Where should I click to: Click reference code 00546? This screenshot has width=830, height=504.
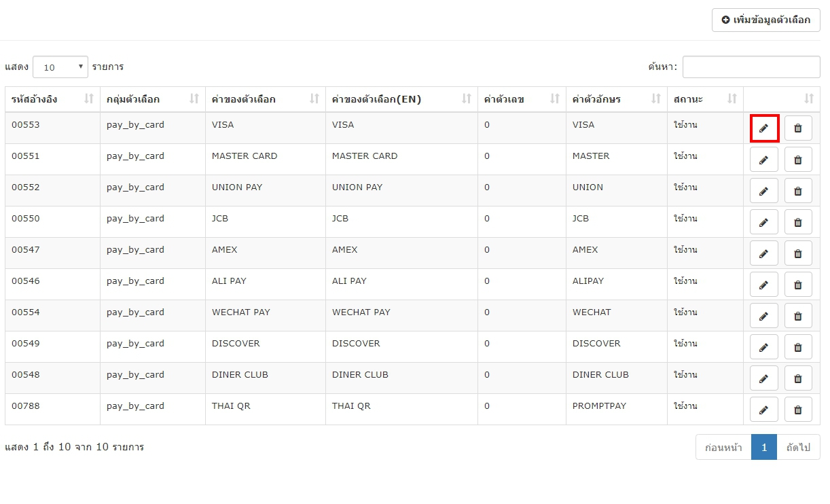coord(26,281)
